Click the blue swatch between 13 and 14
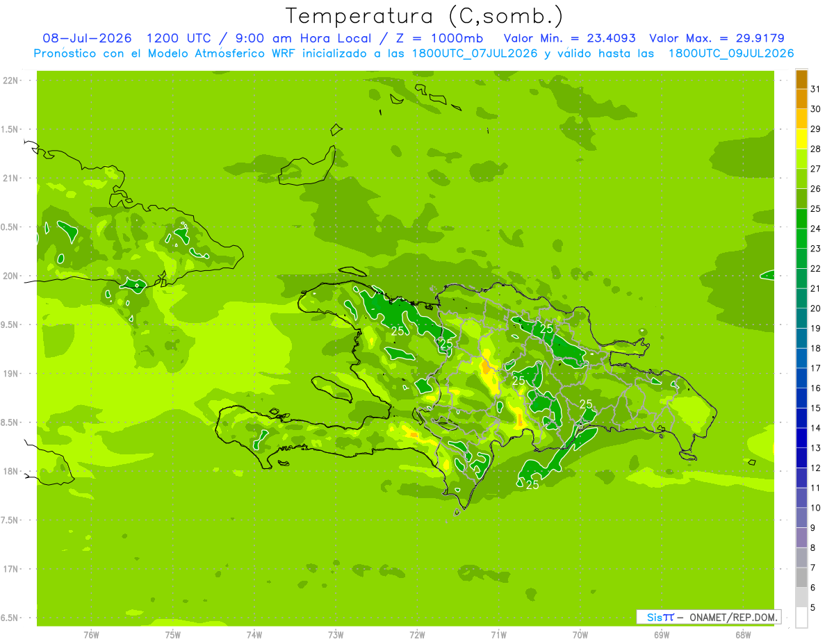The height and width of the screenshot is (644, 834). [x=801, y=438]
